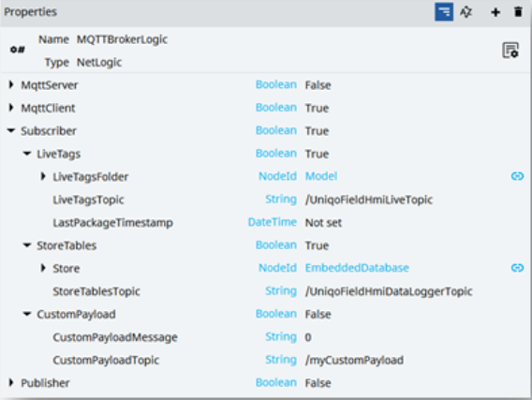Select the Store property label
This screenshot has width=532, height=400.
pyautogui.click(x=66, y=268)
